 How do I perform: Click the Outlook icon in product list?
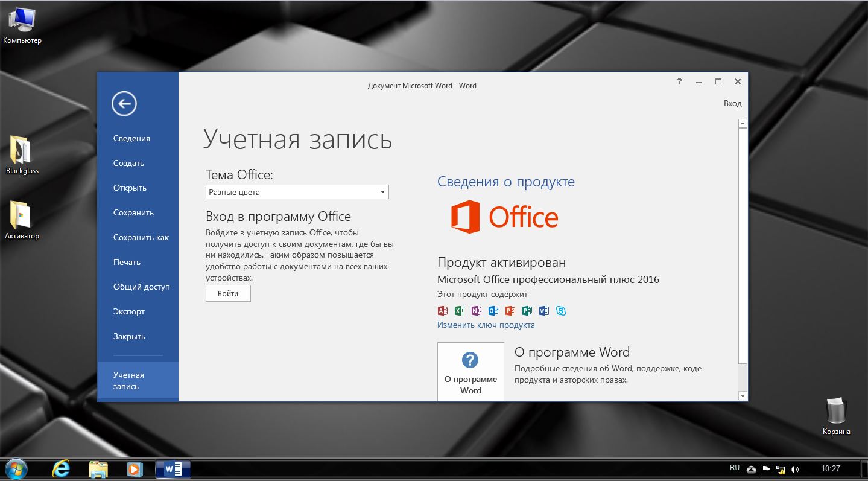pyautogui.click(x=493, y=311)
